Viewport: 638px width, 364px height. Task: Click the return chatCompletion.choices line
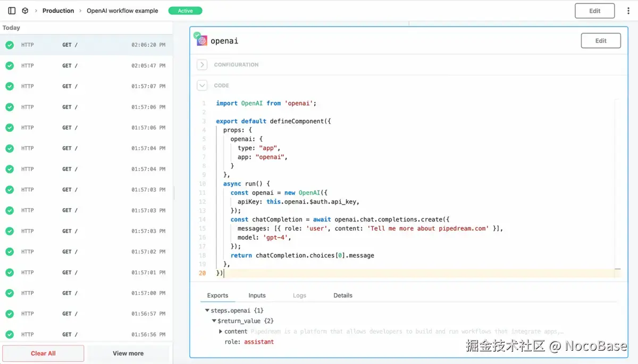303,256
